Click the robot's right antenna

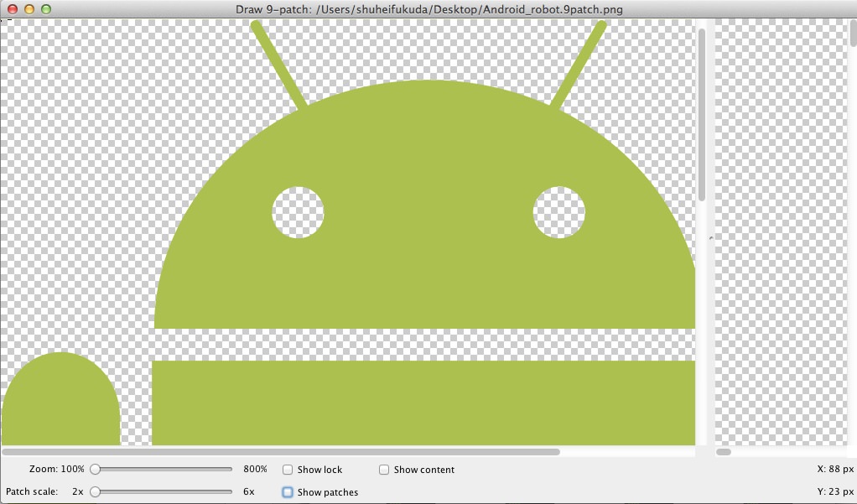579,65
